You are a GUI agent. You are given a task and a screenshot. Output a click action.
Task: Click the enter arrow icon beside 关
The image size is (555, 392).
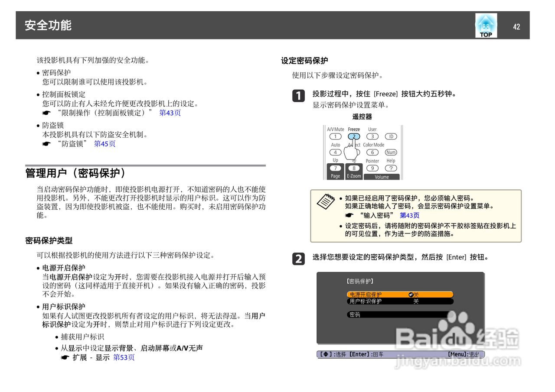click(411, 295)
